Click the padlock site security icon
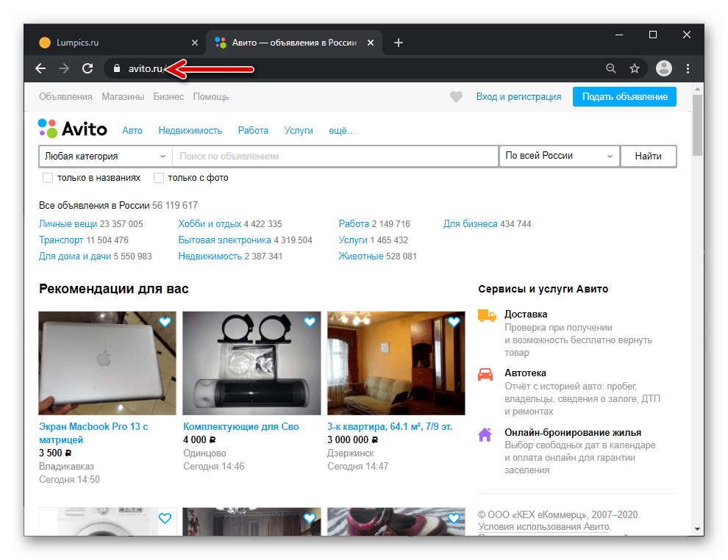Viewport: 728px width, 560px height. [x=117, y=68]
